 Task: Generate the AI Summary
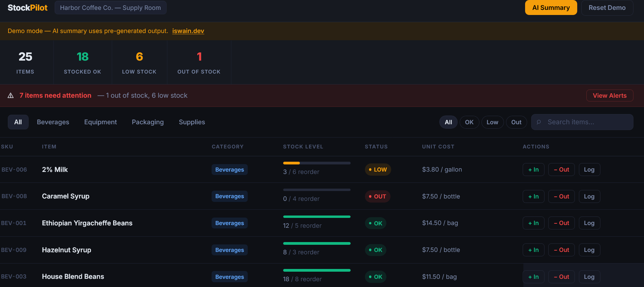551,8
